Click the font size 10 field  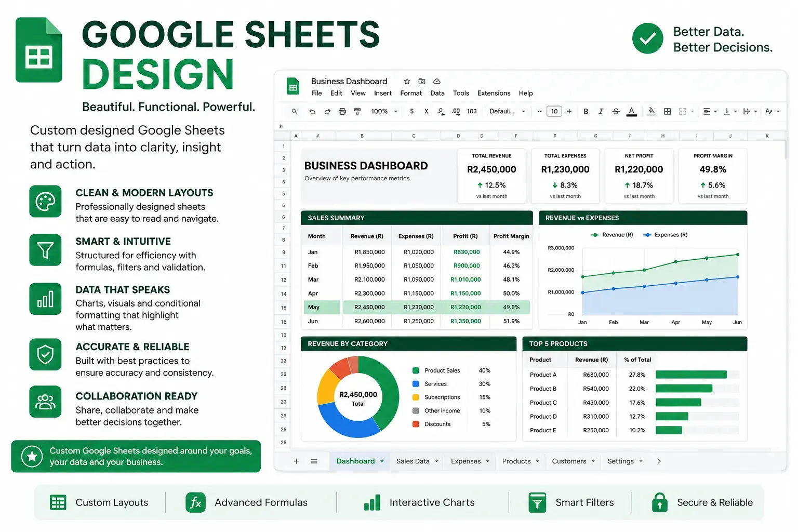[x=554, y=111]
